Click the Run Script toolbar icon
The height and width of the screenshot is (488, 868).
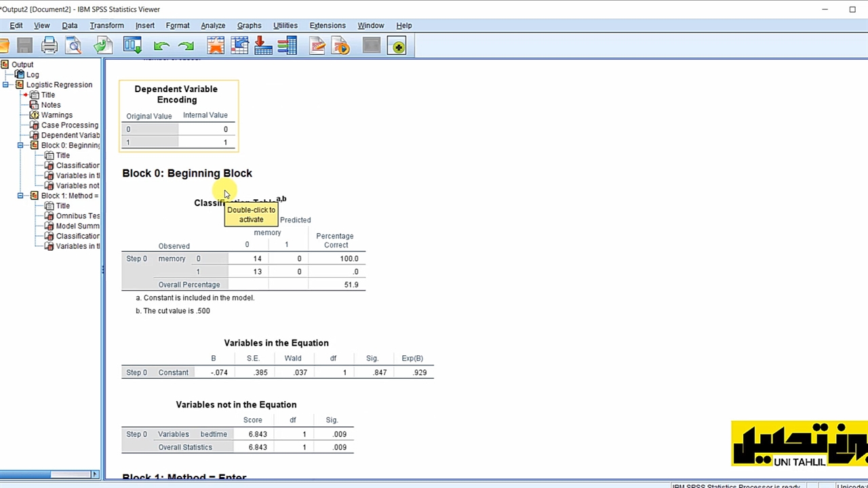(341, 46)
